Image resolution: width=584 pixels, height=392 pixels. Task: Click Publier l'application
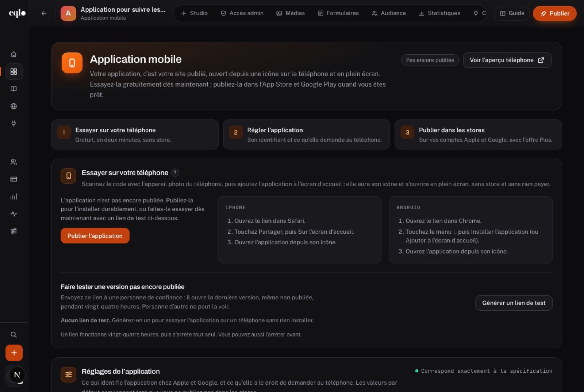coord(95,236)
